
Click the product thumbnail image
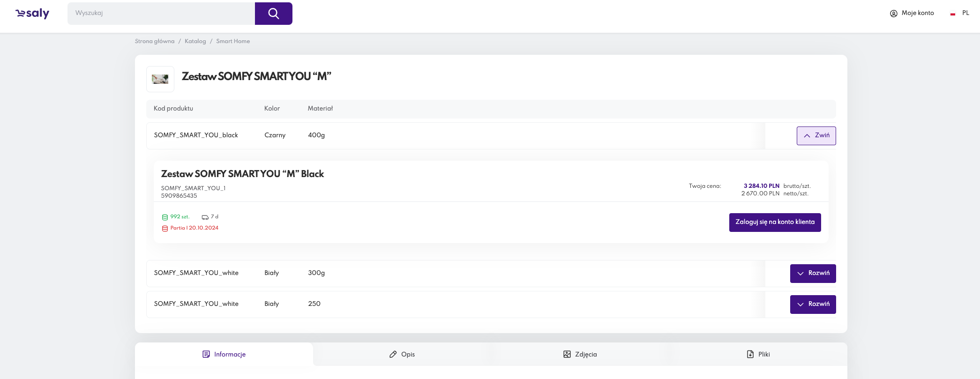160,79
